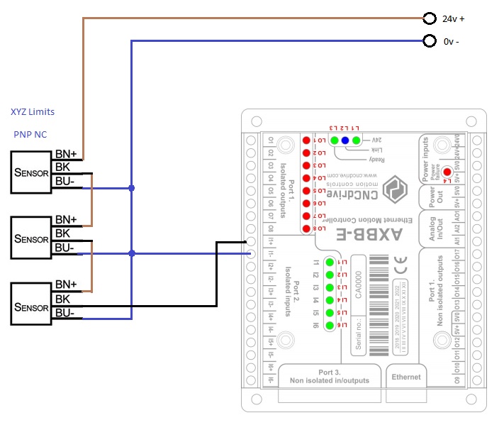This screenshot has width=504, height=425.
Task: Select the top Sensor box
Action: (x=31, y=172)
